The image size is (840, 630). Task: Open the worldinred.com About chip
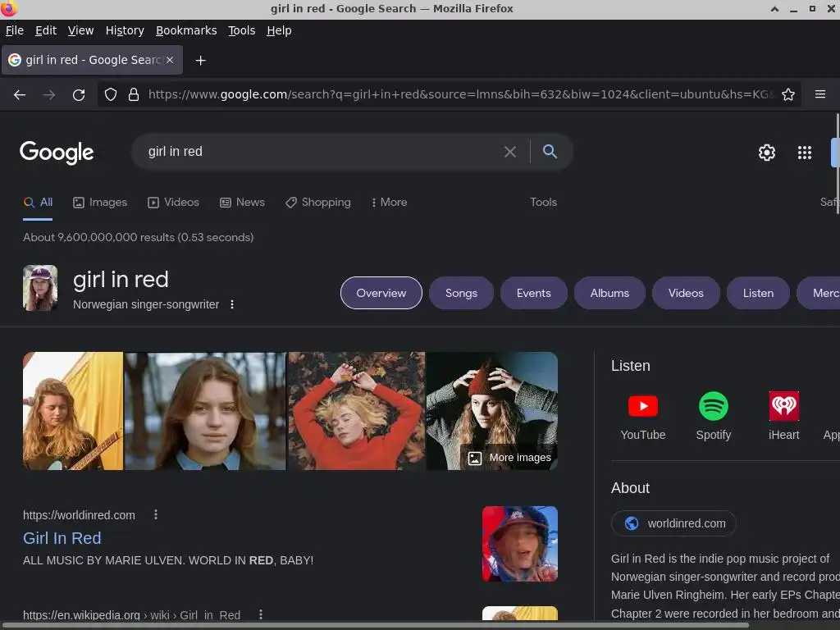coord(673,523)
